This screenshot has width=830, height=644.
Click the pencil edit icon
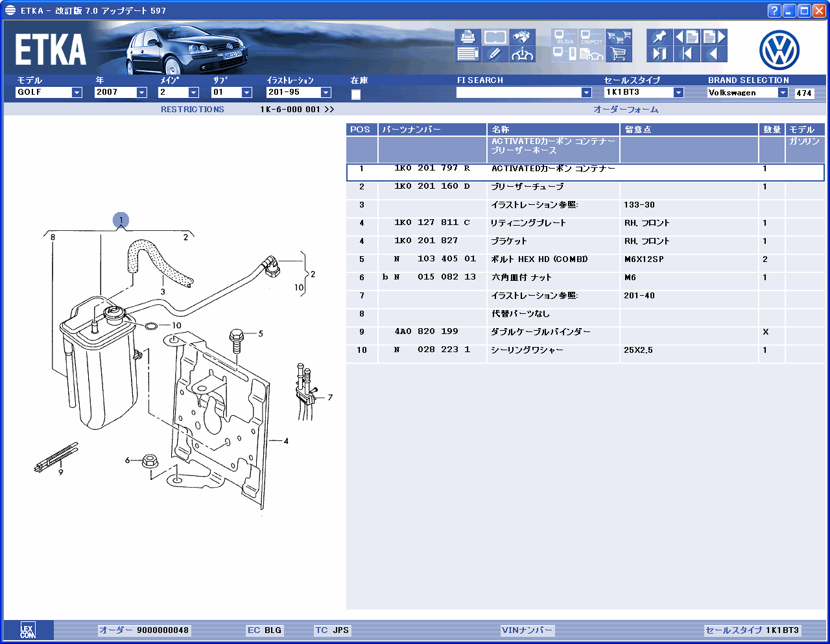[495, 54]
